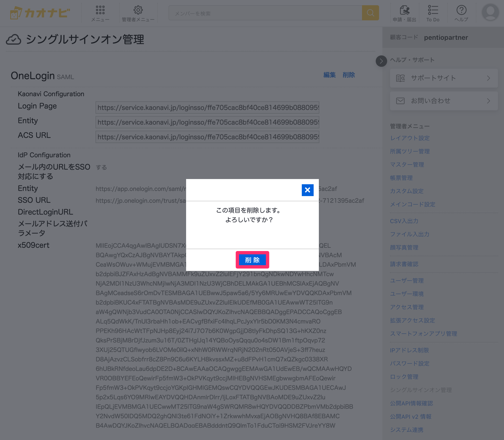Open 所属ツリー管理
The width and height of the screenshot is (504, 440).
click(x=410, y=151)
